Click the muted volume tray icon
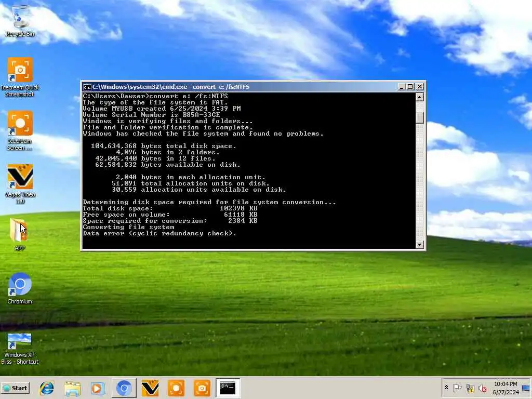This screenshot has width=532, height=399. coord(482,388)
